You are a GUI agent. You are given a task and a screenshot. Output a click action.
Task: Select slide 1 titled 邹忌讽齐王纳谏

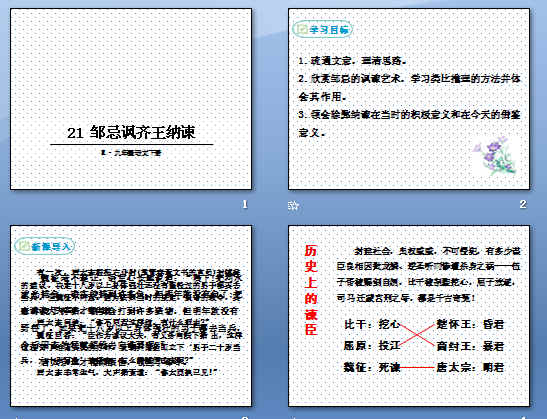[131, 99]
